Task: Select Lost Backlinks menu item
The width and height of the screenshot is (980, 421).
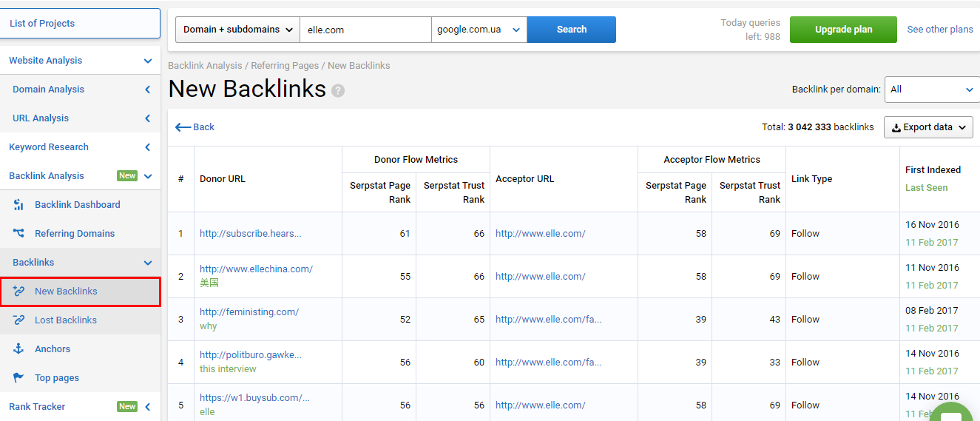Action: (66, 320)
